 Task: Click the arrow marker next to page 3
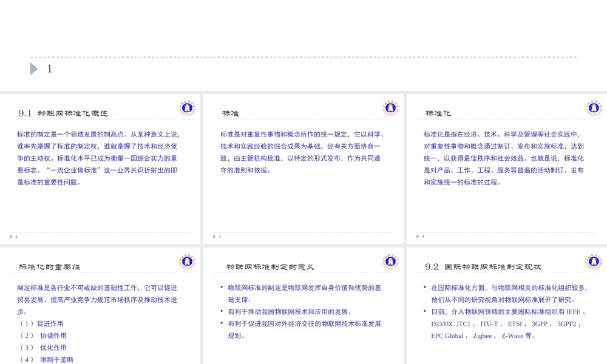tap(214, 237)
